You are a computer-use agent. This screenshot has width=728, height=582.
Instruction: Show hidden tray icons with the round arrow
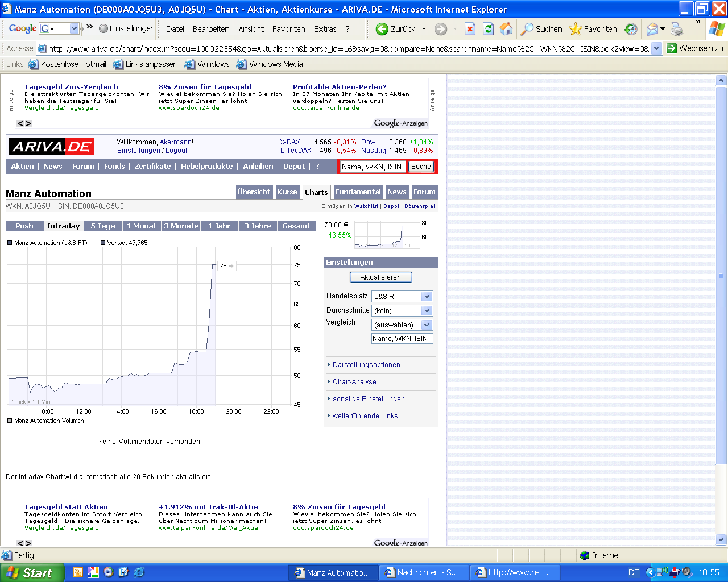[x=651, y=572]
